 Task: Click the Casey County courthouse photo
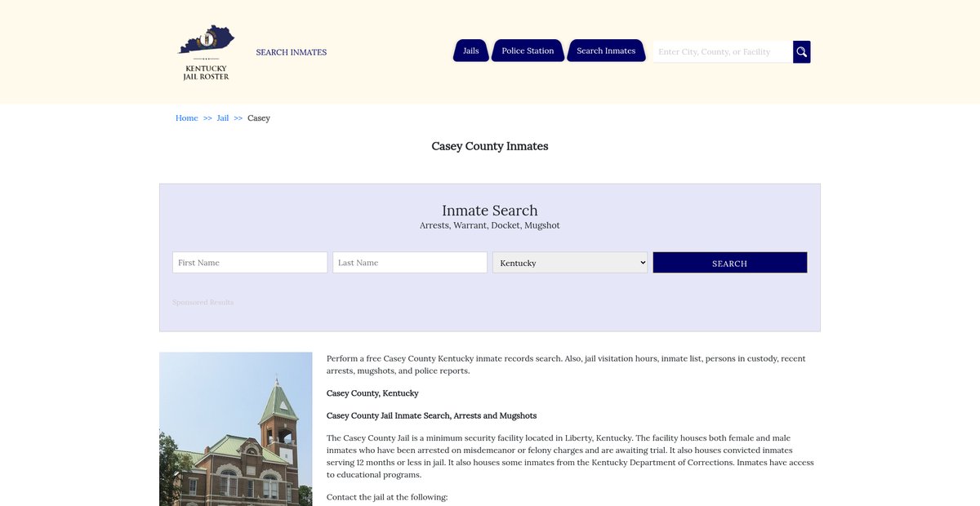236,428
